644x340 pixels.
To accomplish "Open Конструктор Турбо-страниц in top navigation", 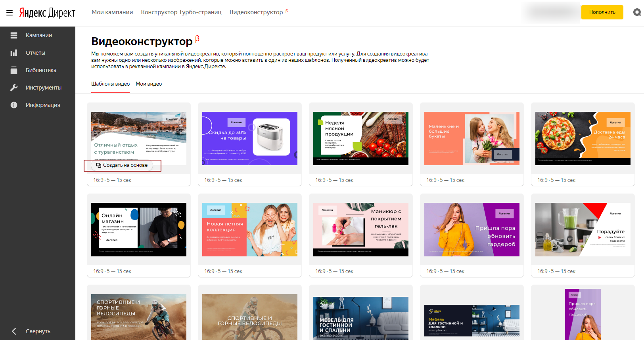I will (x=181, y=12).
